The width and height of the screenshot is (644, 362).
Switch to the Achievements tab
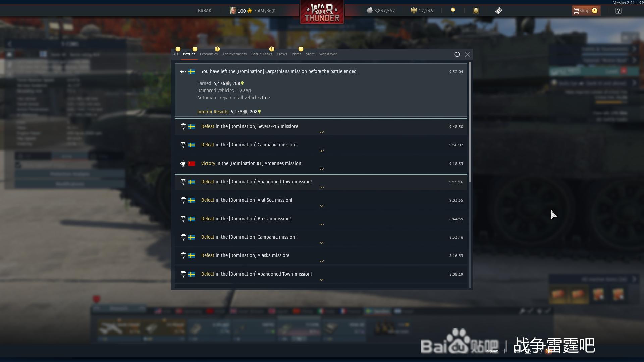[x=234, y=54]
